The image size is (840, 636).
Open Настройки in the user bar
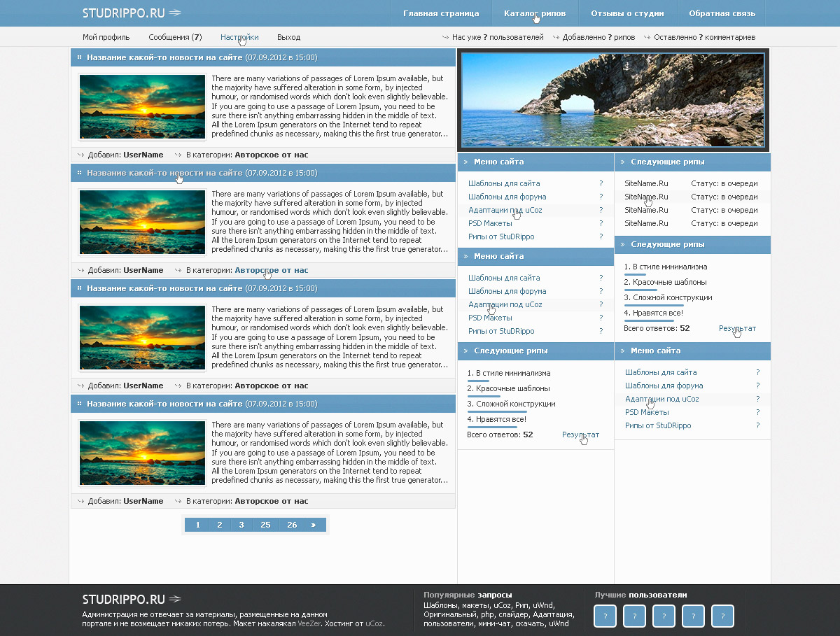click(x=239, y=37)
